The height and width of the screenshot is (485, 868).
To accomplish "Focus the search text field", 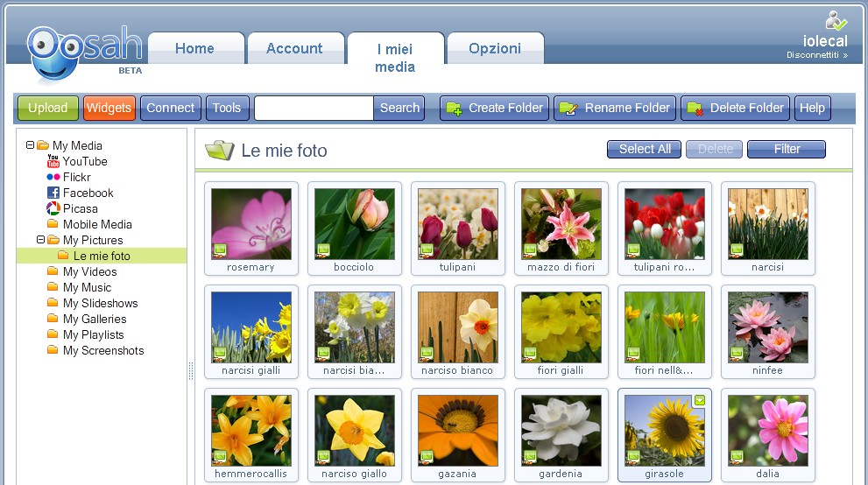I will [x=314, y=108].
